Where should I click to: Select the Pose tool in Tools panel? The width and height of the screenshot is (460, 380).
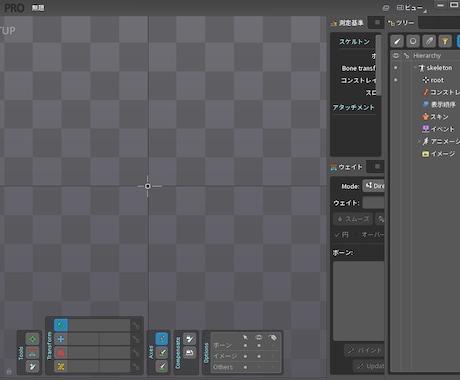pyautogui.click(x=32, y=339)
